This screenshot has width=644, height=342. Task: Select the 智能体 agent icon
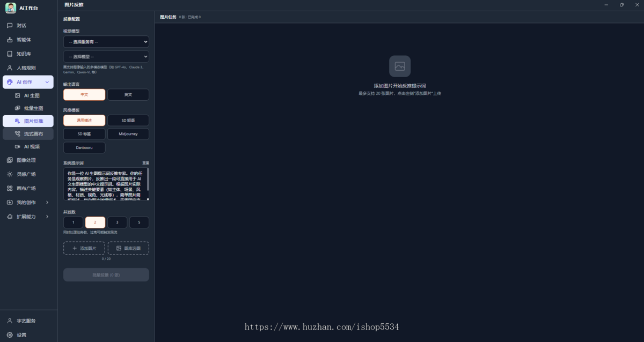click(x=10, y=40)
